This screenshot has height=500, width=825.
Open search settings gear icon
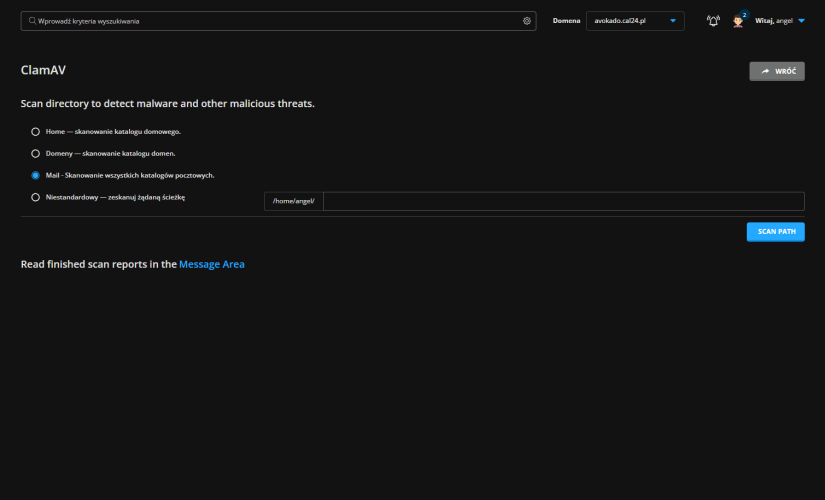tap(527, 21)
